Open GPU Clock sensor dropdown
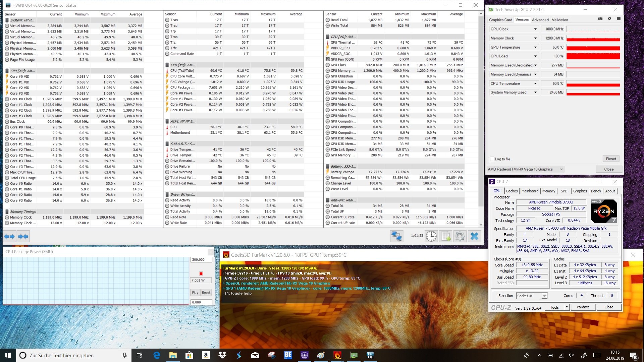 tap(535, 29)
